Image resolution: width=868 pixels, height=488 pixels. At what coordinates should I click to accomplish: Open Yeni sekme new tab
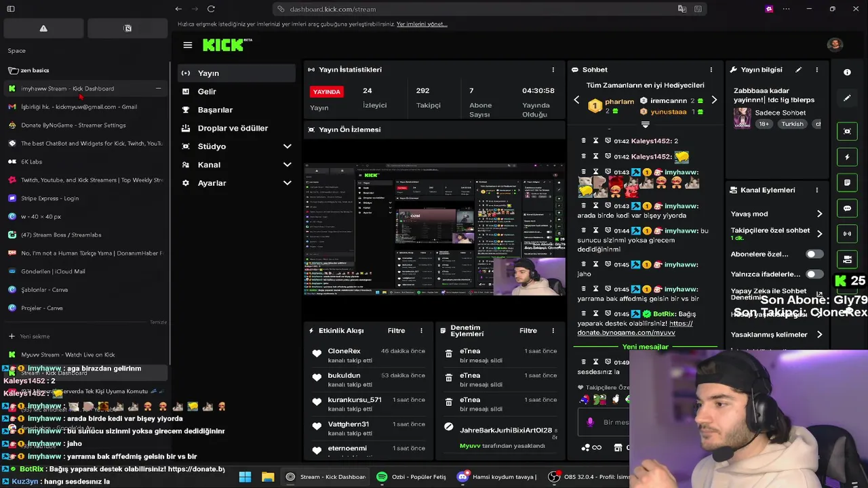tap(85, 336)
